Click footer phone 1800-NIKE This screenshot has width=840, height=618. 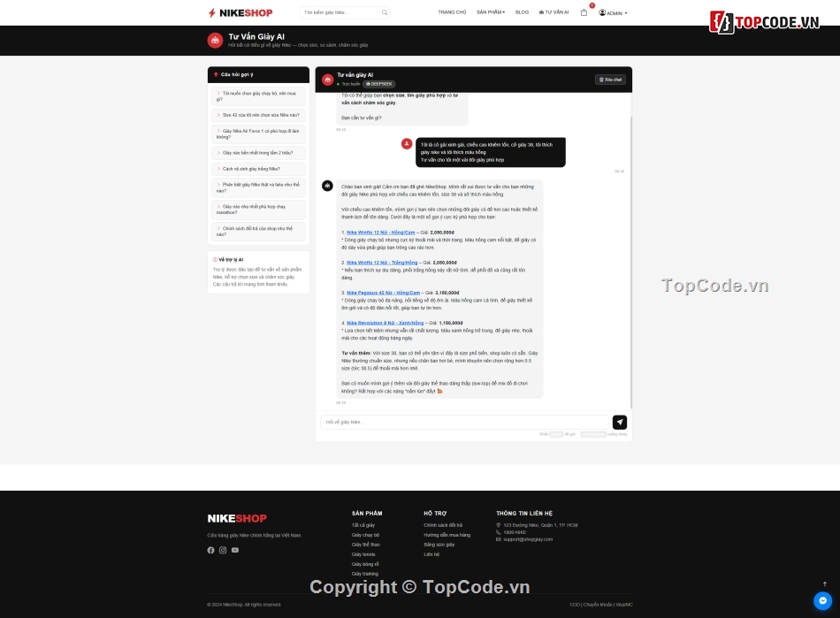(515, 532)
